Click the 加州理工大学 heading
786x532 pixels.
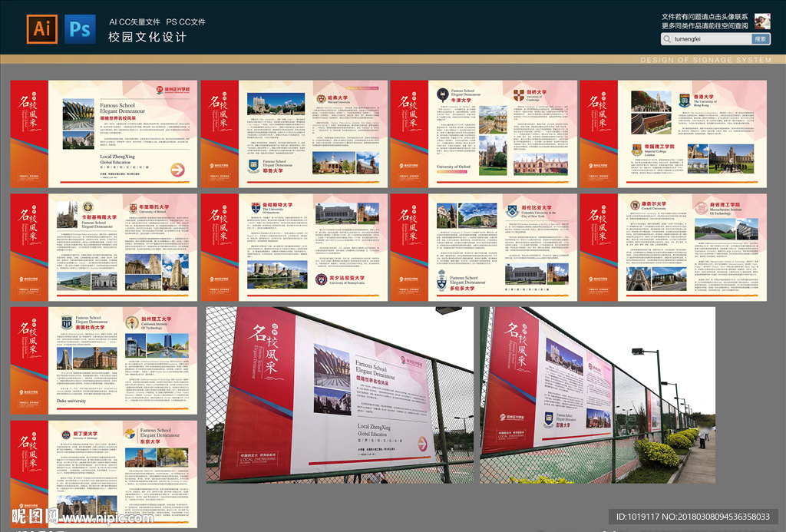tap(156, 319)
